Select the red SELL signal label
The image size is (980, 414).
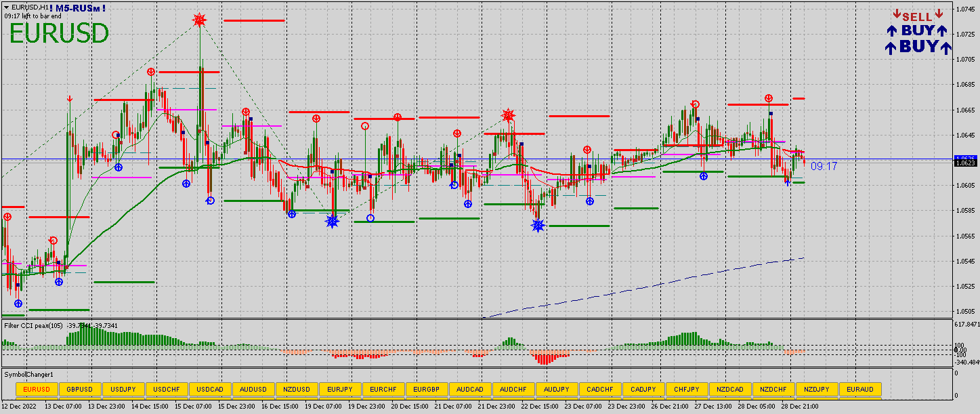tap(917, 16)
